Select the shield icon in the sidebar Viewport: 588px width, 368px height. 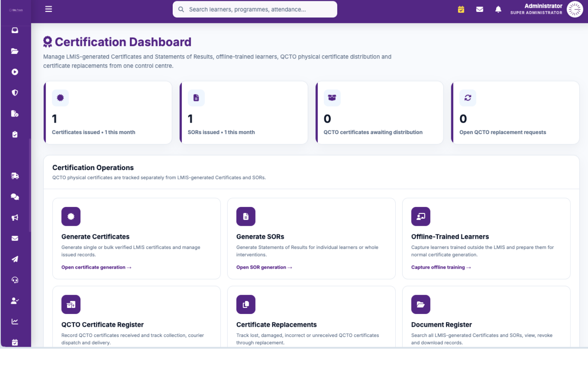pyautogui.click(x=15, y=93)
